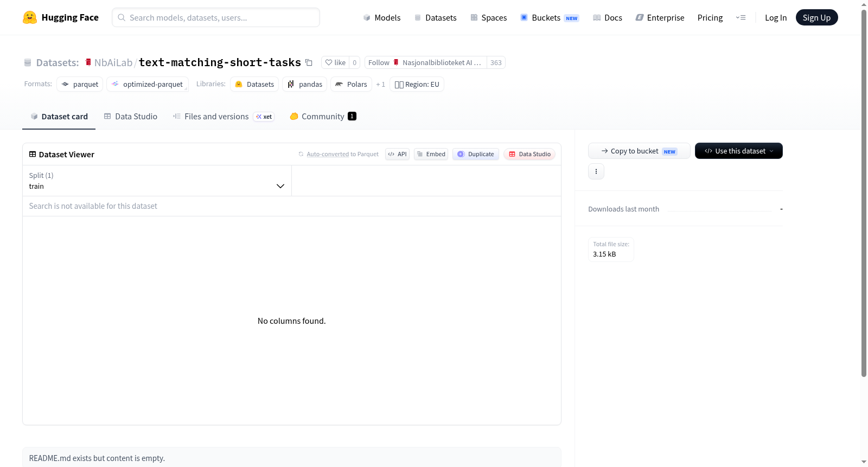Click the follower count 363
The height and width of the screenshot is (467, 868).
coord(496,62)
